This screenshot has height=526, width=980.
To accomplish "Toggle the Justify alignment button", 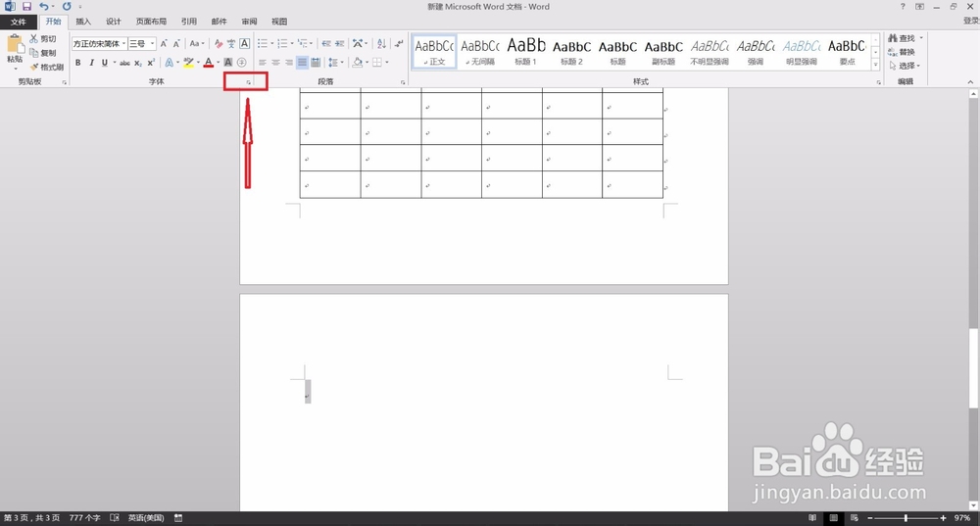I will 303,63.
